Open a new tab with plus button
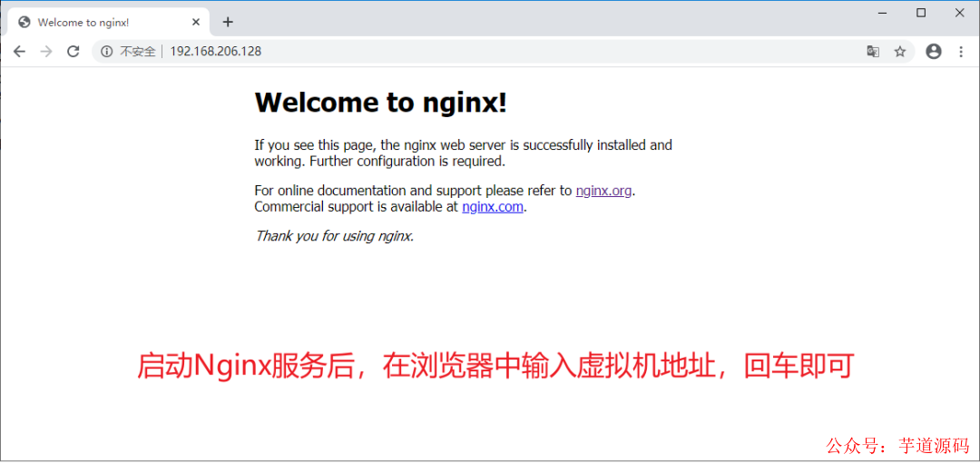 (228, 22)
